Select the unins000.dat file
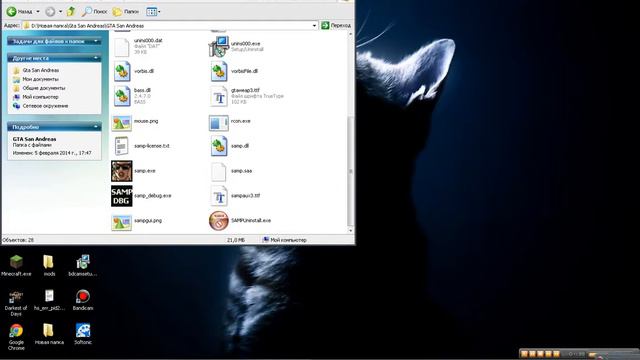This screenshot has height=360, width=640. 138,47
